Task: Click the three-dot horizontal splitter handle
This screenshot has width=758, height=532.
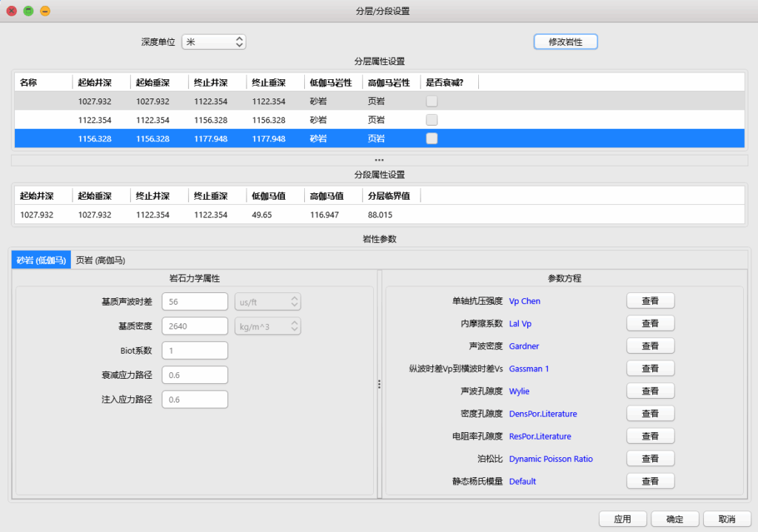Action: (380, 160)
